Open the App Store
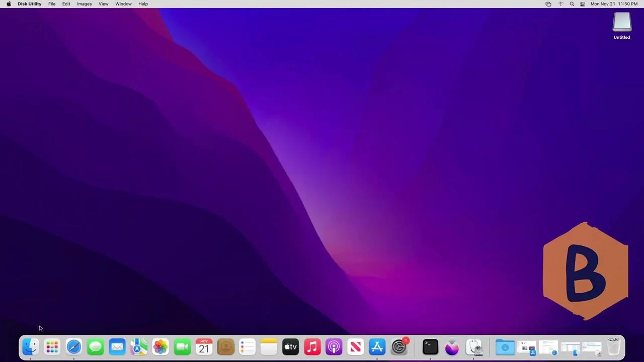 pos(377,346)
